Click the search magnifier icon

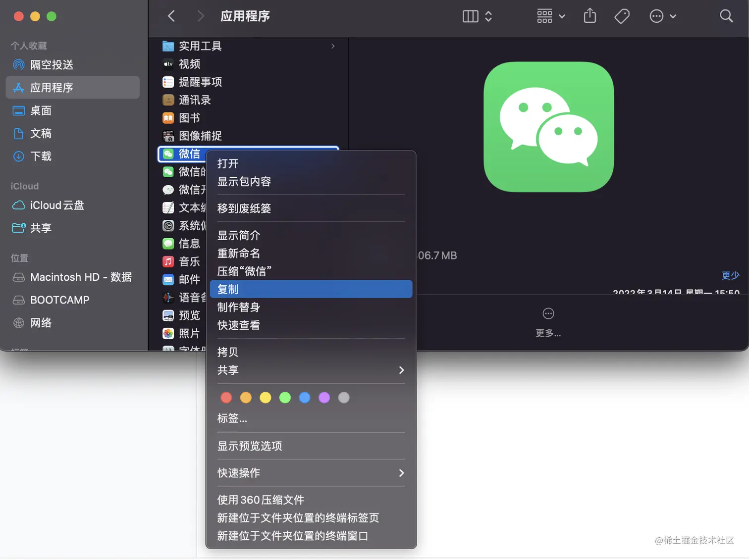point(726,16)
